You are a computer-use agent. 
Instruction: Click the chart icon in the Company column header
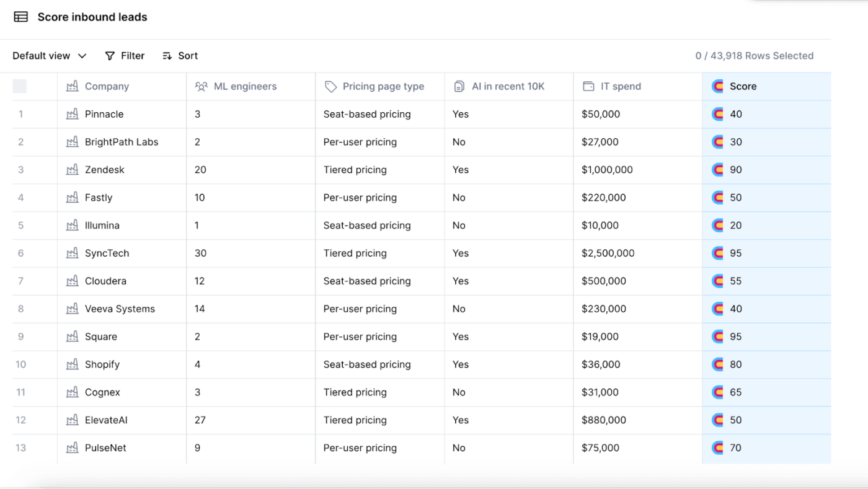pyautogui.click(x=73, y=86)
